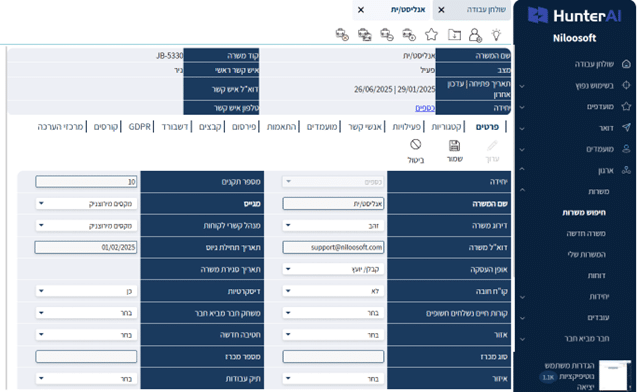Click the folder download icon
Screen dimensions: 638x392
tap(454, 35)
